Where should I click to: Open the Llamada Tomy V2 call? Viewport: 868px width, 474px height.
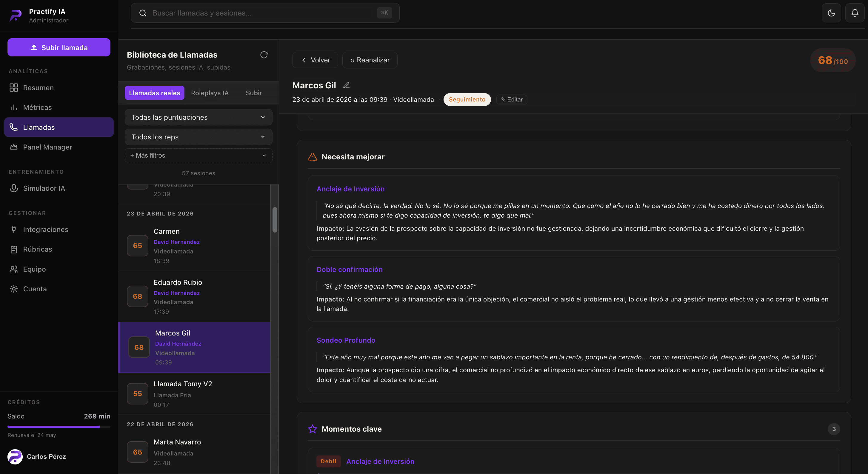point(194,394)
